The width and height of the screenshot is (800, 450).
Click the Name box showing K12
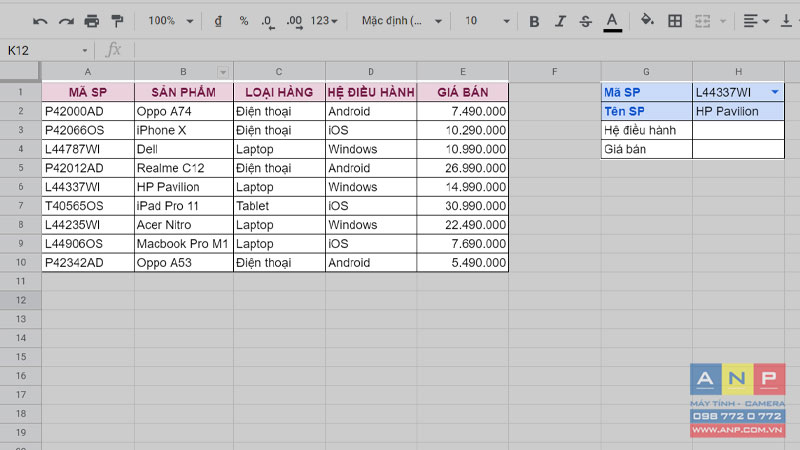43,51
